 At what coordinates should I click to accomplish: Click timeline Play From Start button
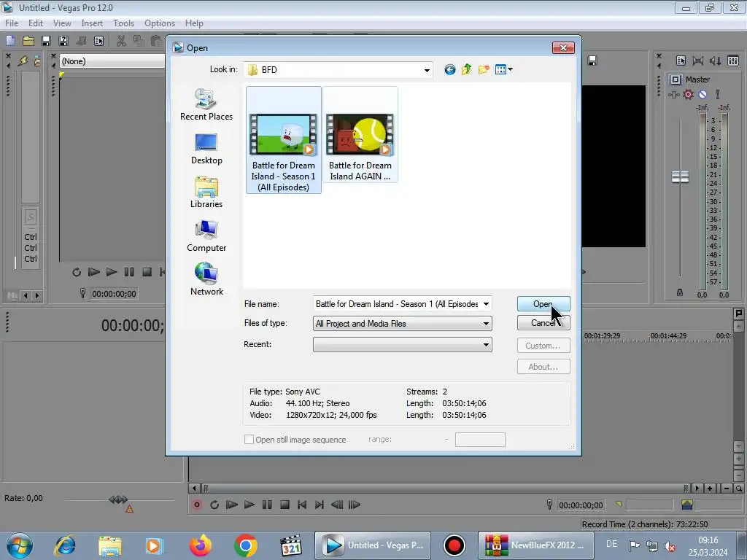tap(231, 505)
